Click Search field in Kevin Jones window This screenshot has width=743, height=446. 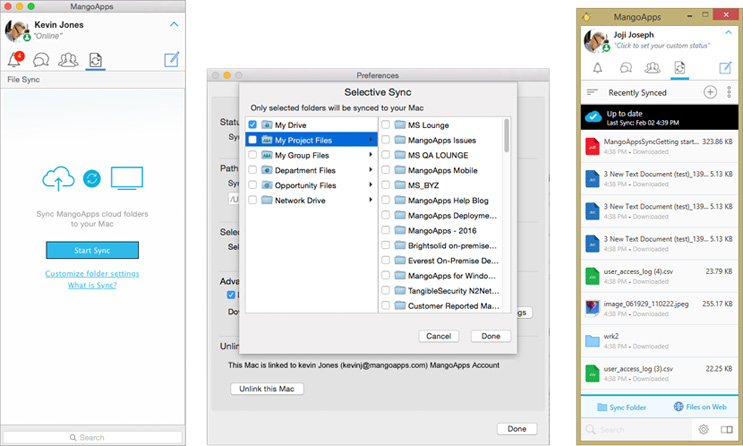92,437
